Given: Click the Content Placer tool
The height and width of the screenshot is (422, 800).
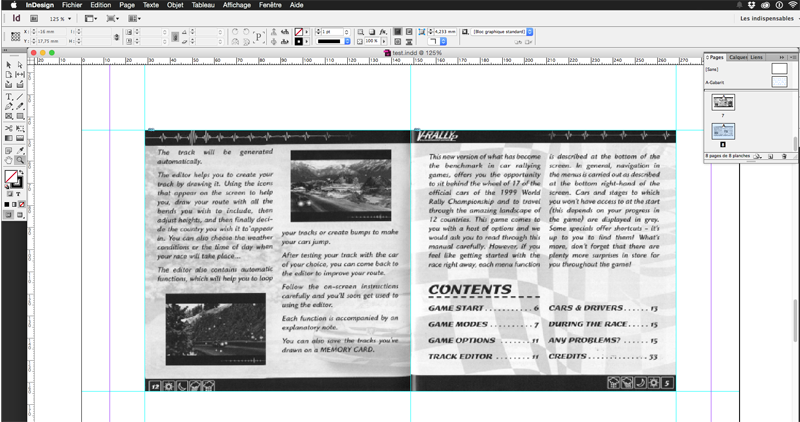Looking at the screenshot, I should pos(20,84).
